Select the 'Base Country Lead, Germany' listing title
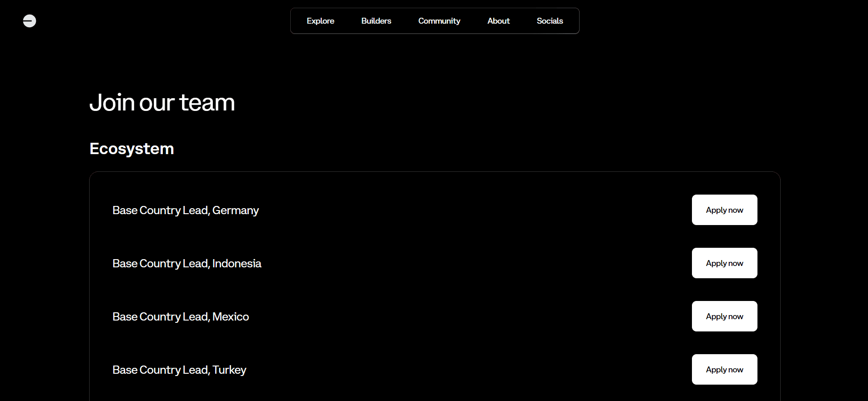 tap(186, 211)
